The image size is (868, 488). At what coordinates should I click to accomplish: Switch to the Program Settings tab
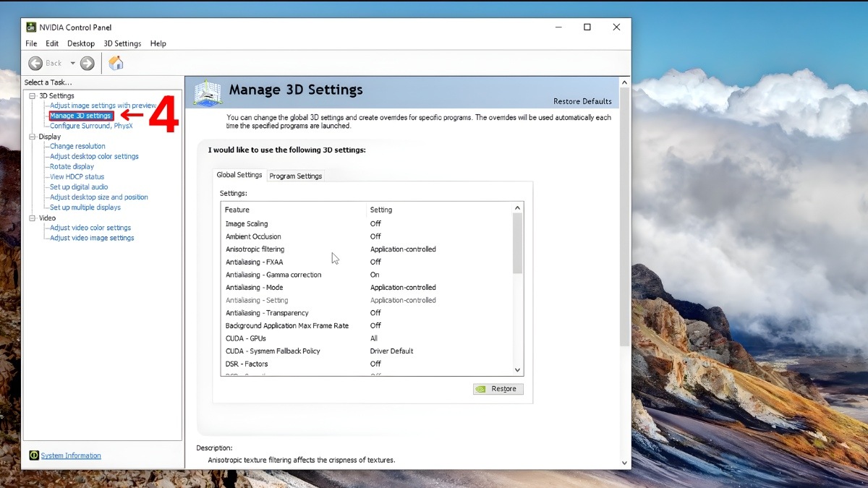(296, 176)
